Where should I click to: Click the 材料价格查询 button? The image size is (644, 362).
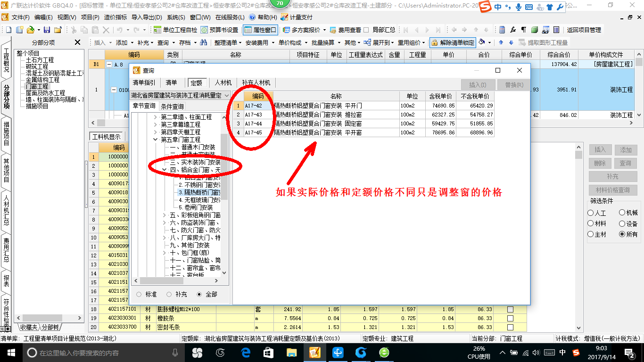pyautogui.click(x=612, y=190)
